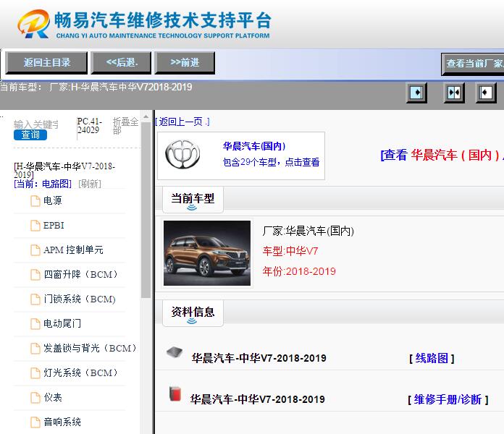Select 门锁系统（BCM） tree item
This screenshot has height=434, width=504.
point(80,299)
